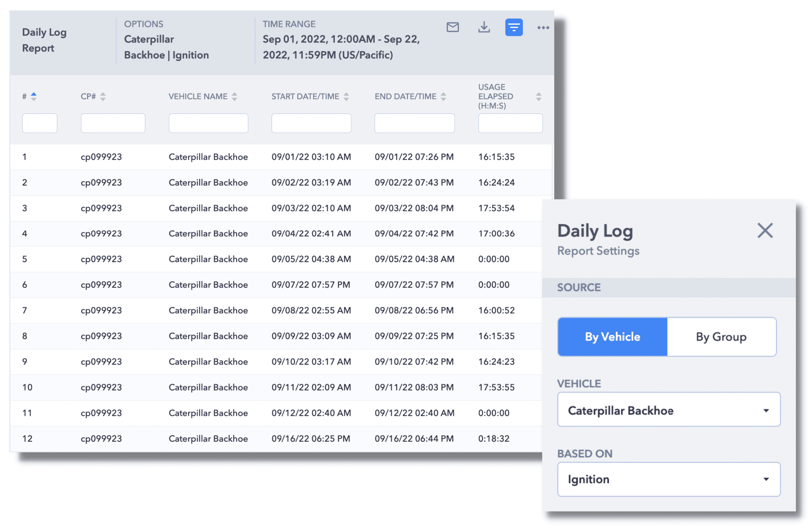This screenshot has height=529, width=812.
Task: Select elapsed value 17:53:55
Action: 496,388
